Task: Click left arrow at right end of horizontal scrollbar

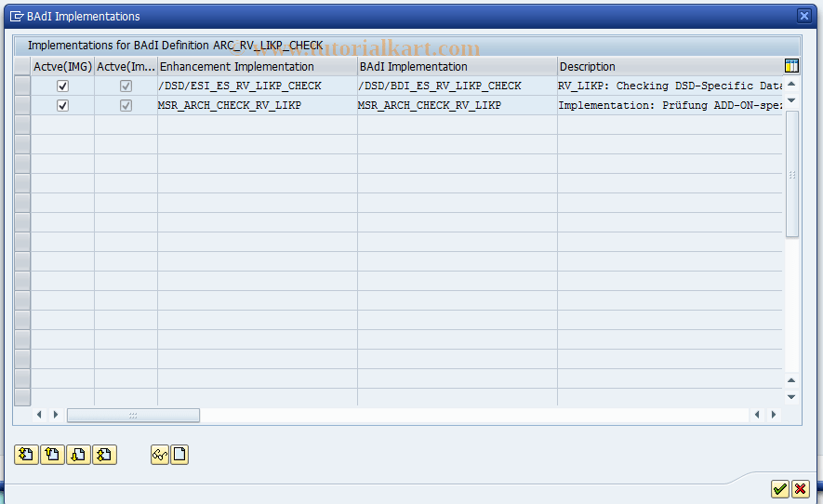Action: [x=757, y=415]
